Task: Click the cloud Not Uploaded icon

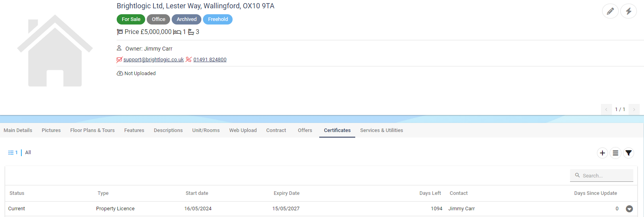Action: click(x=119, y=74)
